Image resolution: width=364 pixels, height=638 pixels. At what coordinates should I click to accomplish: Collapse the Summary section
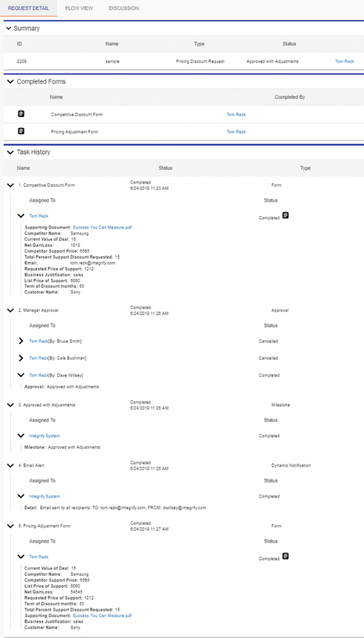pos(9,29)
